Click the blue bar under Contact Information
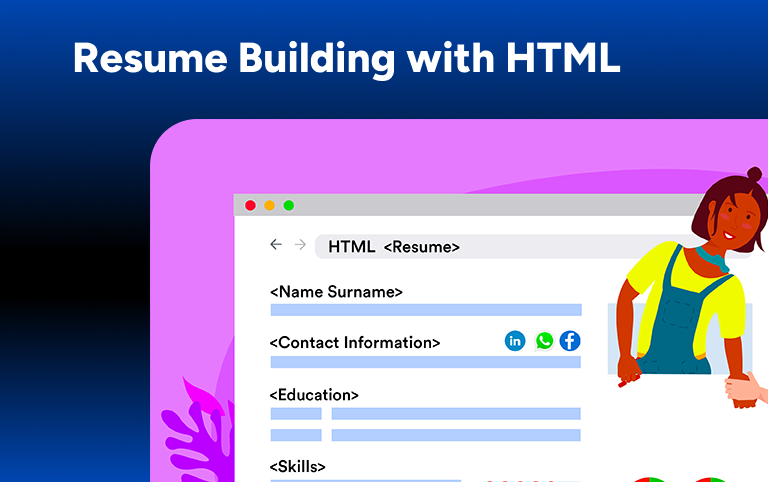Image resolution: width=768 pixels, height=482 pixels. pos(426,362)
